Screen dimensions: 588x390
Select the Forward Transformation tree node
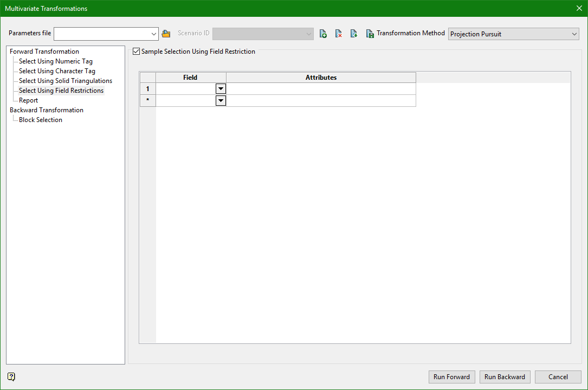[44, 52]
